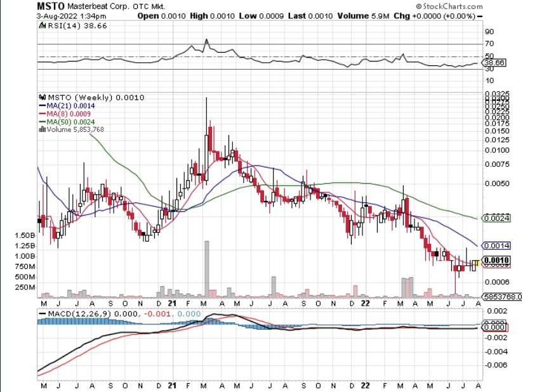
Task: Click the 1.50B volume axis label
Action: [25, 235]
